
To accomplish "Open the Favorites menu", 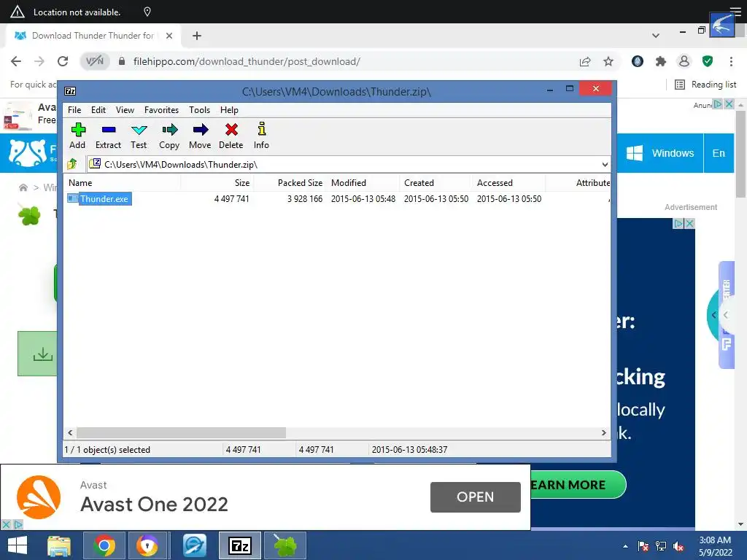I will coord(161,110).
